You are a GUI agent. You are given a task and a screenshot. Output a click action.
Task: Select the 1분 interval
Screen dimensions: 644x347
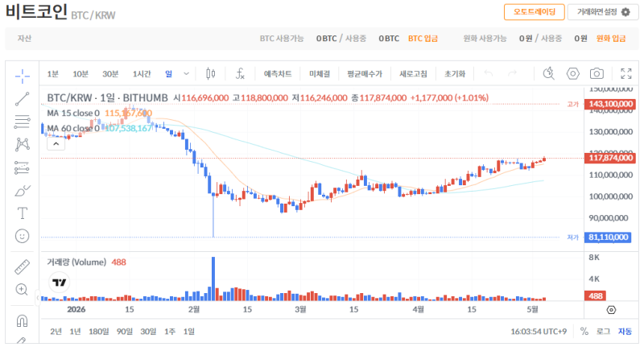pyautogui.click(x=52, y=74)
